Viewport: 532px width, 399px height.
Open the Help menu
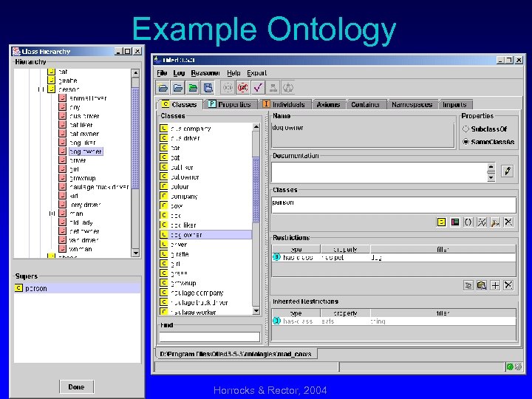click(x=233, y=73)
